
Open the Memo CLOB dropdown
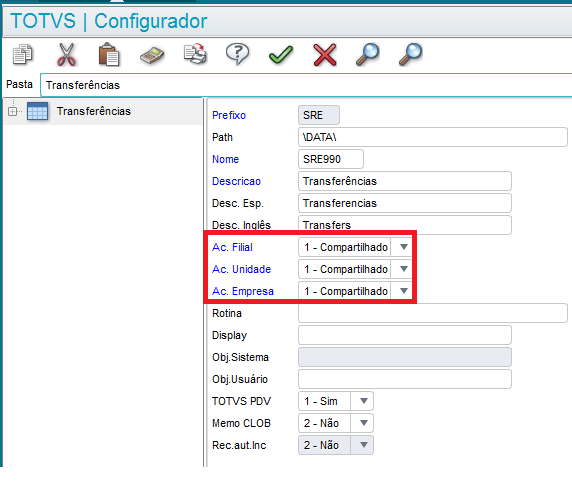point(363,423)
